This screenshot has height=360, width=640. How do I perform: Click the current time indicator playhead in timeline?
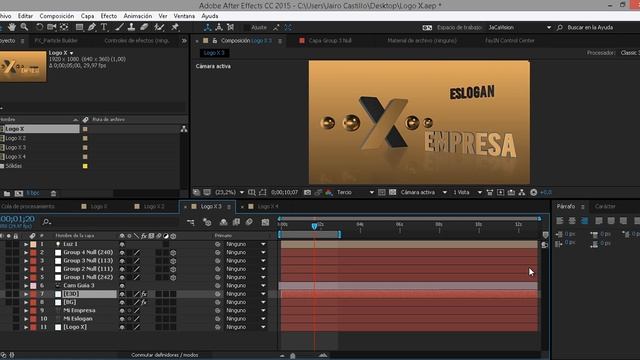(314, 226)
